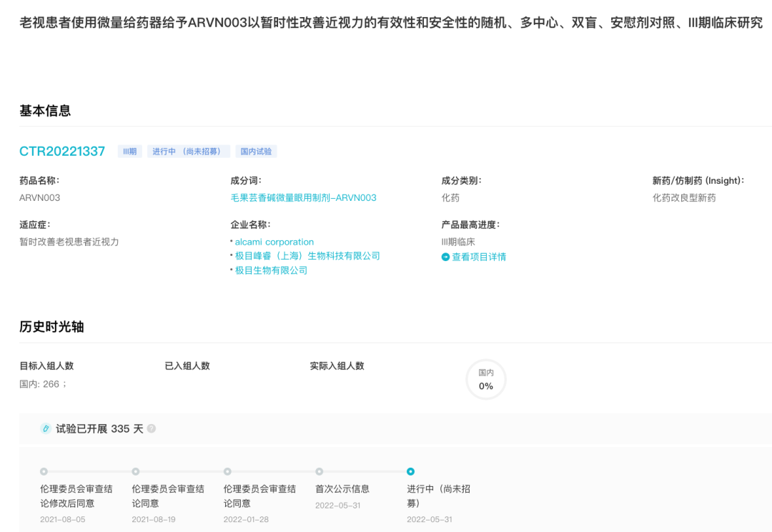Click the arrow icon beside 查看项目详情
This screenshot has height=532, width=772.
pyautogui.click(x=445, y=257)
